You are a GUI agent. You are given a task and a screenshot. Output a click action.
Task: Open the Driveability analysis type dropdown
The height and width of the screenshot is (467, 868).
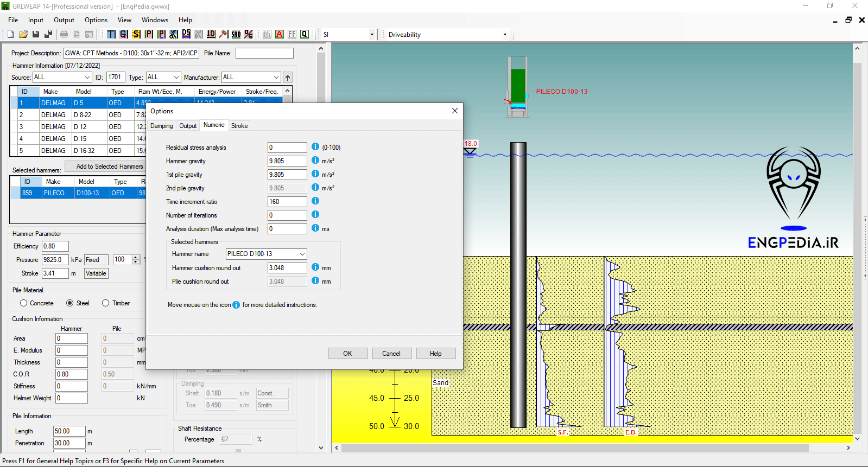(448, 34)
